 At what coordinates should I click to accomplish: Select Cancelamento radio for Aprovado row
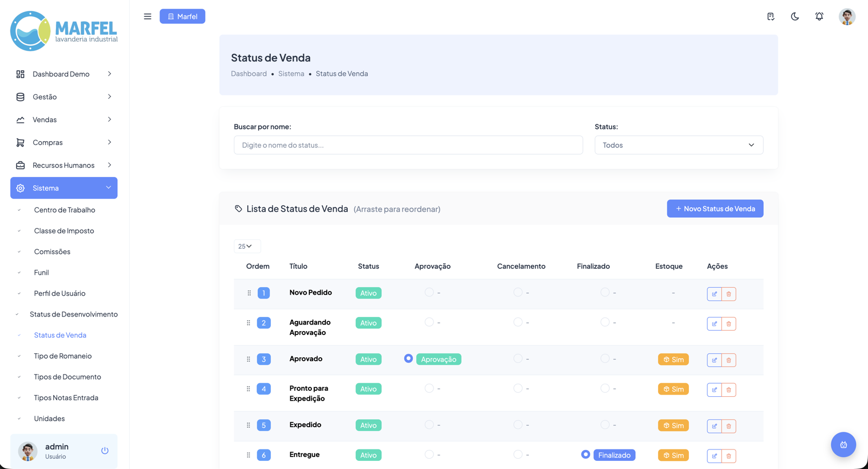[x=518, y=358]
